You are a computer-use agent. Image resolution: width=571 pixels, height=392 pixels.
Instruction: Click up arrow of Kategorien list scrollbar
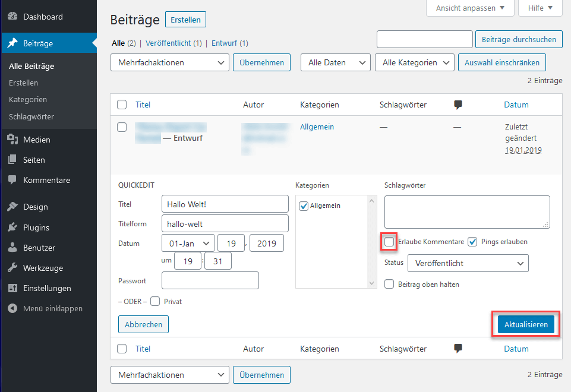pos(372,201)
